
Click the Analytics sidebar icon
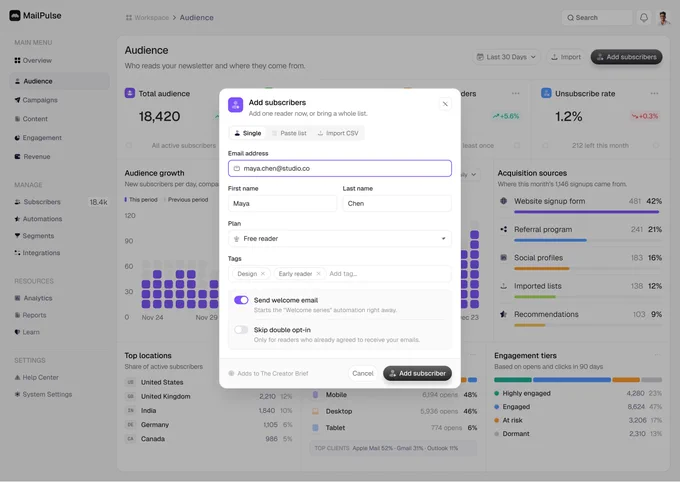coord(17,298)
